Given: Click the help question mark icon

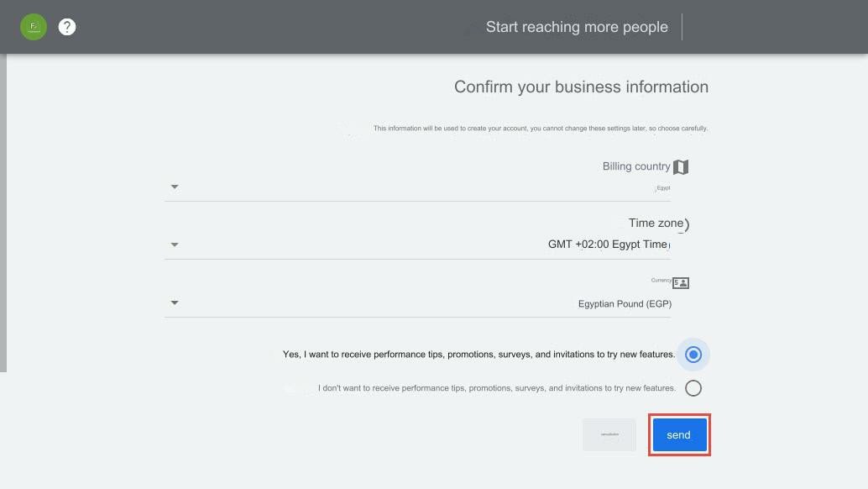Looking at the screenshot, I should [66, 26].
